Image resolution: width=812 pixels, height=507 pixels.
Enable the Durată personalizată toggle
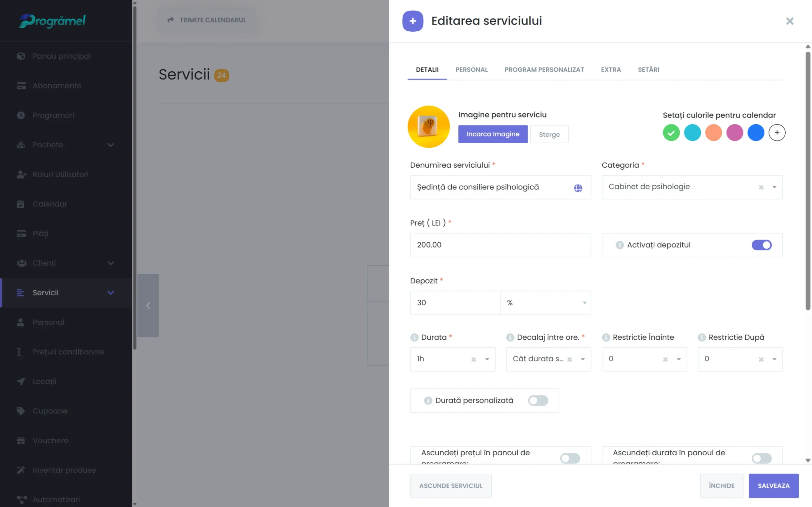tap(538, 400)
